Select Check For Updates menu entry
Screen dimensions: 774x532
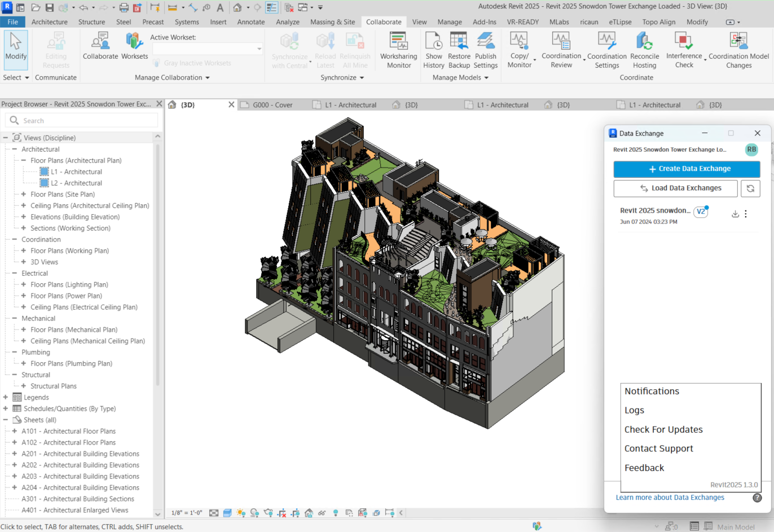tap(663, 429)
